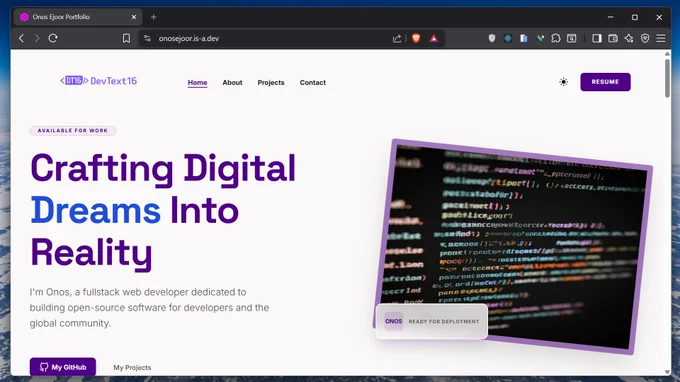Viewport: 680px width, 382px height.
Task: Open Leo AI sparkle icon
Action: (x=629, y=38)
